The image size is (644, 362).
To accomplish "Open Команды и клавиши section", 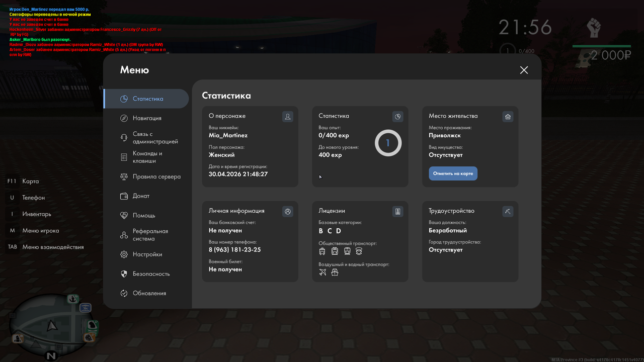I will coord(146,157).
